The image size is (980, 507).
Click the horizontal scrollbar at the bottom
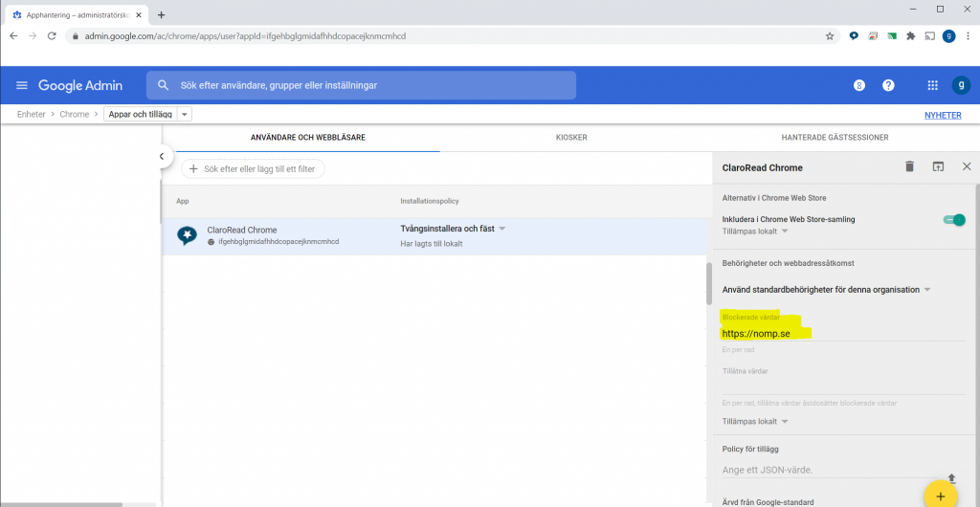point(61,504)
